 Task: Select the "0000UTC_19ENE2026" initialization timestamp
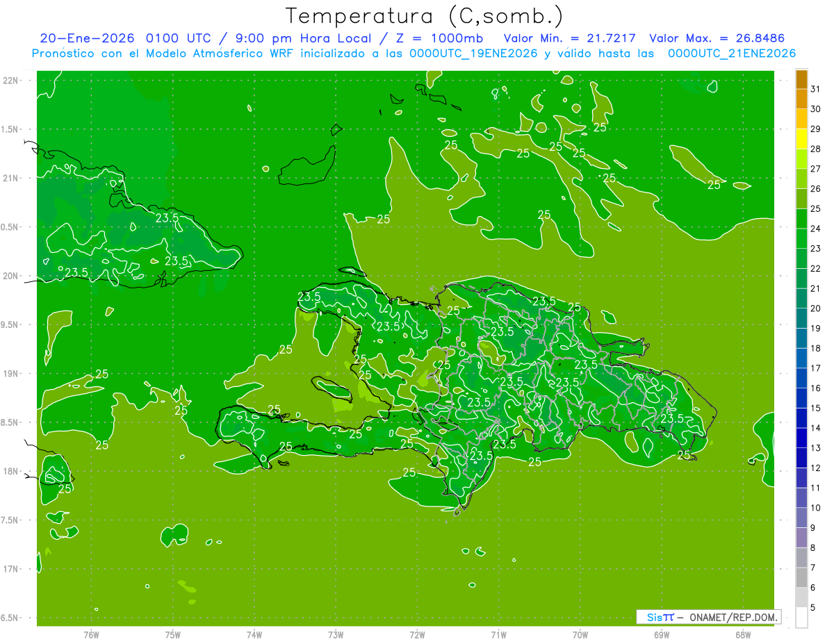[x=473, y=53]
